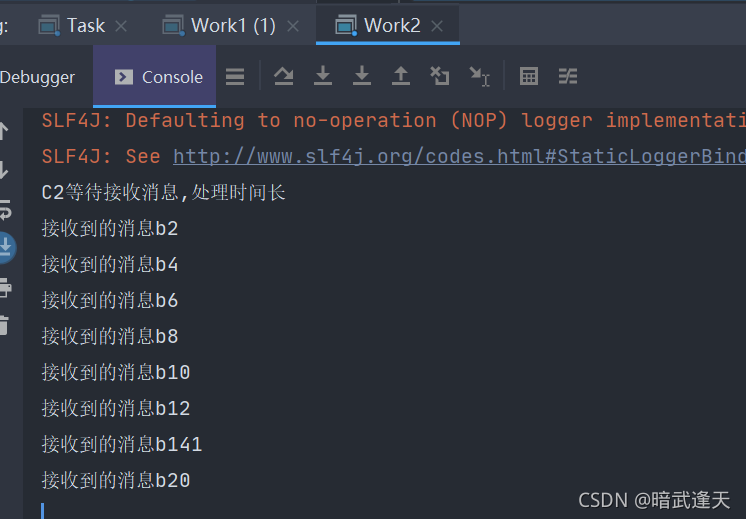
Task: Toggle scroll to end in console gutter
Action: pyautogui.click(x=6, y=247)
